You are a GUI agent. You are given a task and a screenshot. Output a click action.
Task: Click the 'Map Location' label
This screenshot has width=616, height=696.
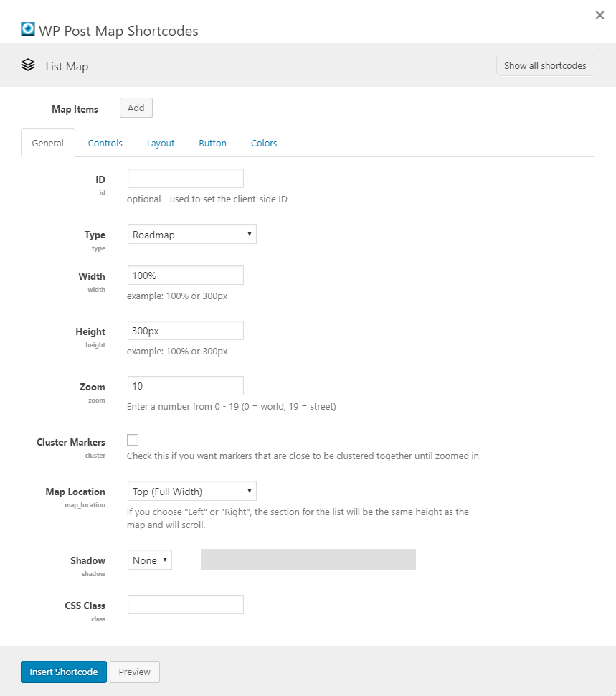pyautogui.click(x=75, y=492)
